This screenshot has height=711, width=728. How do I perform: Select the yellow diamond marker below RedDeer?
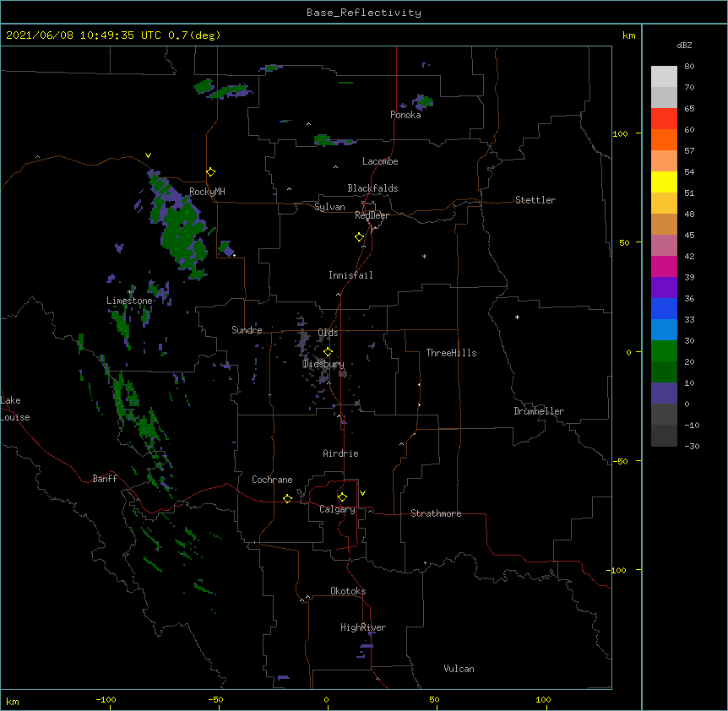[360, 237]
